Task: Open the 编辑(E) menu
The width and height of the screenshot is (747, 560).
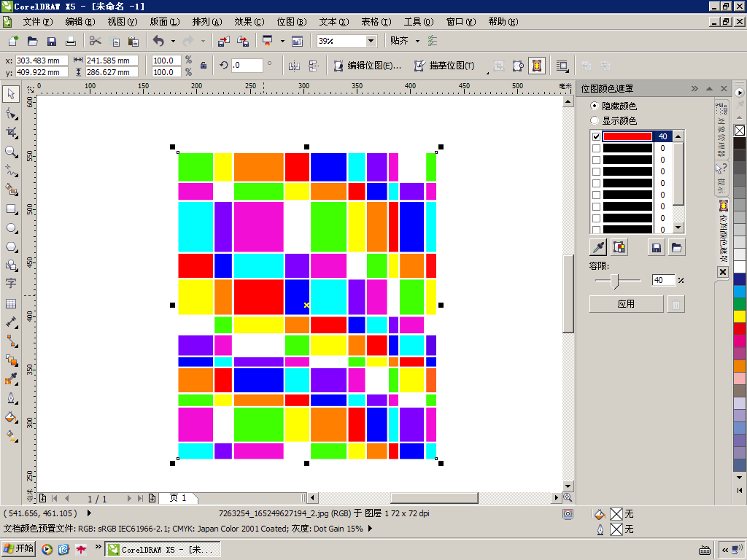Action: click(x=80, y=22)
